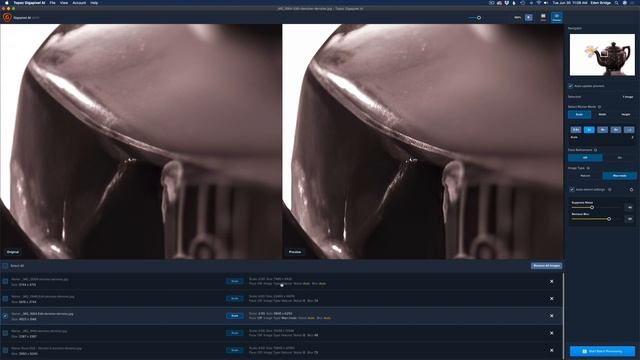Toggle Auto-detect settings checkbox
This screenshot has height=360, width=640.
point(572,190)
